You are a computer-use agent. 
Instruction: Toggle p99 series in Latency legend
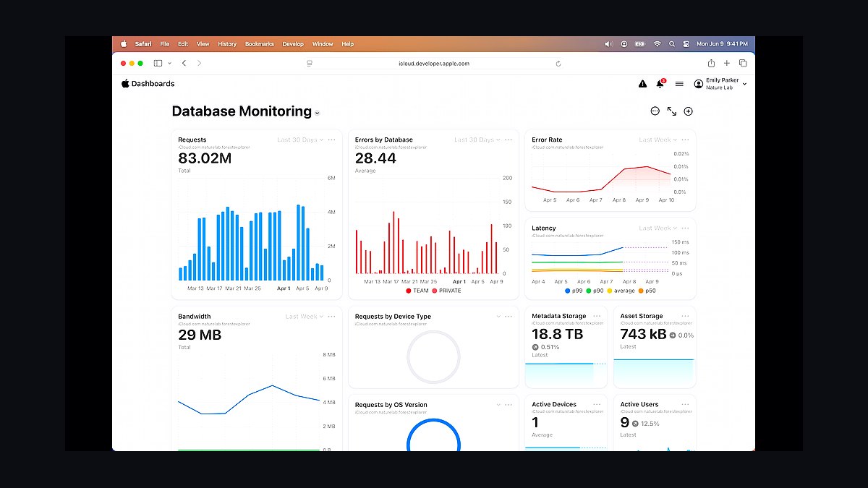click(x=573, y=291)
